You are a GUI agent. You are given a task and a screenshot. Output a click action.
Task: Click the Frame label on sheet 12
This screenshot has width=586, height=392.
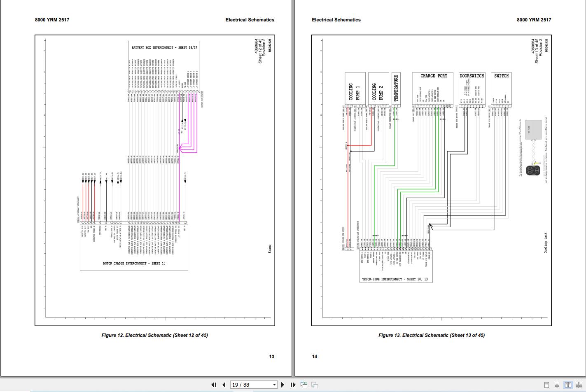(270, 249)
